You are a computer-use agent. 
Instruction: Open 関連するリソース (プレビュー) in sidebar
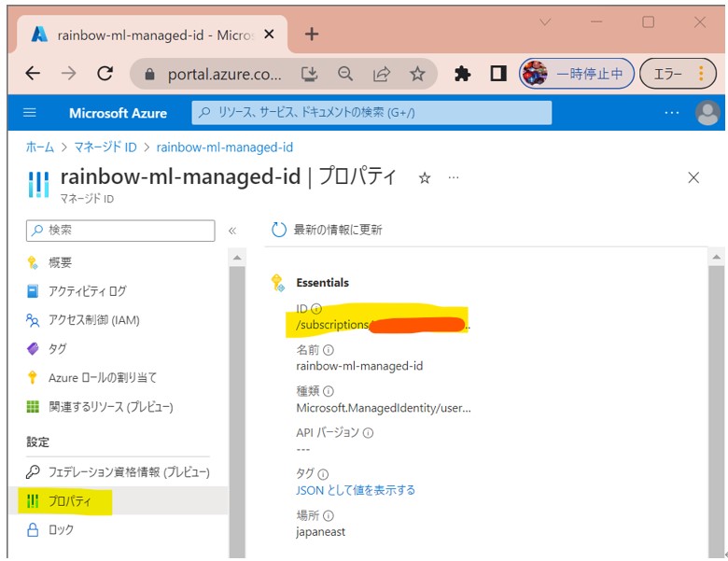(111, 407)
